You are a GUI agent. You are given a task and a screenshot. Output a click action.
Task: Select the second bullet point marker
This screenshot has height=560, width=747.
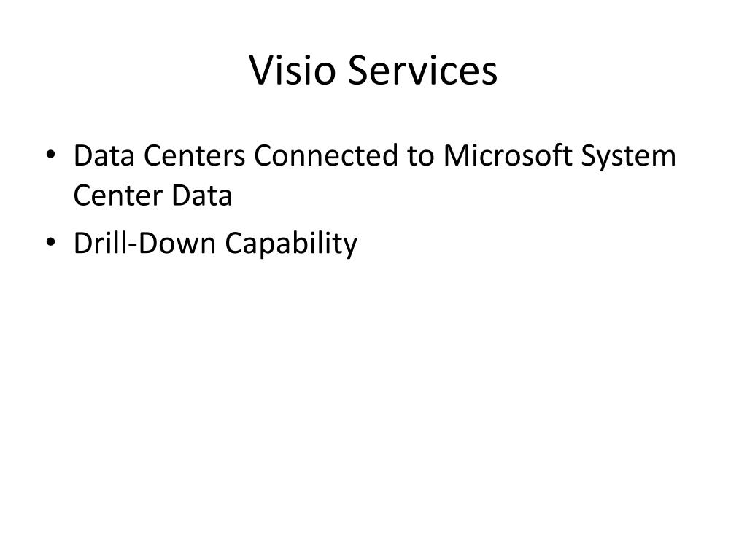click(x=51, y=241)
